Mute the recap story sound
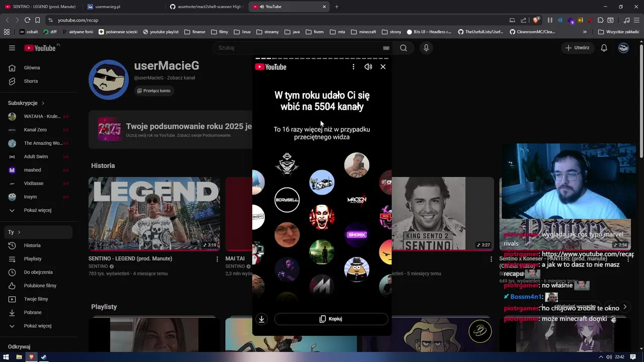Image resolution: width=644 pixels, height=362 pixels. [368, 66]
